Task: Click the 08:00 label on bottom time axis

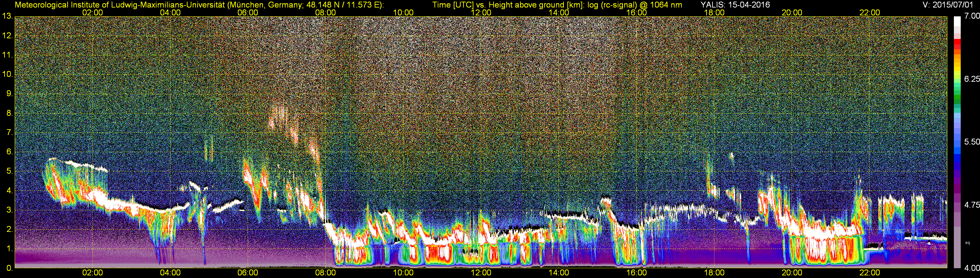Action: (x=325, y=273)
